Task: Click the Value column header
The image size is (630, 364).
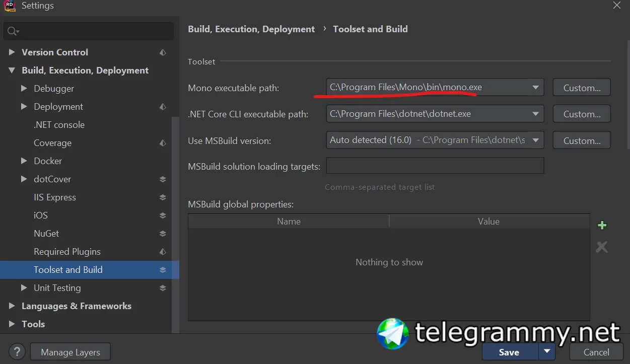Action: tap(489, 221)
